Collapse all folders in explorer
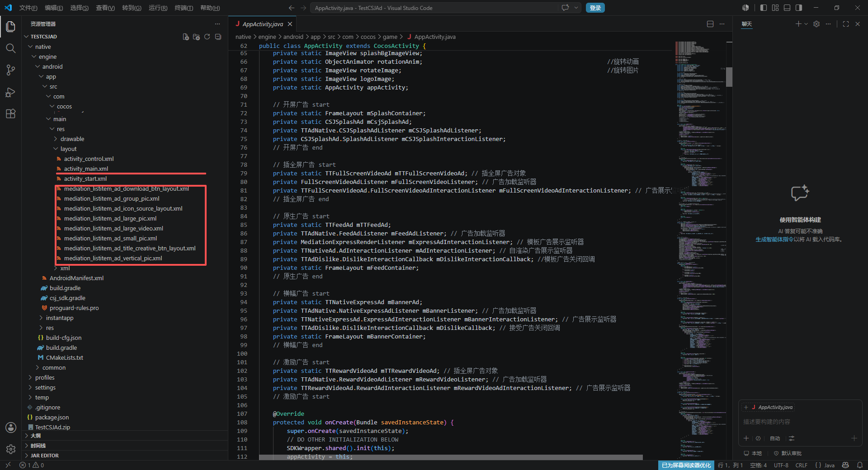This screenshot has height=470, width=868. pyautogui.click(x=218, y=37)
